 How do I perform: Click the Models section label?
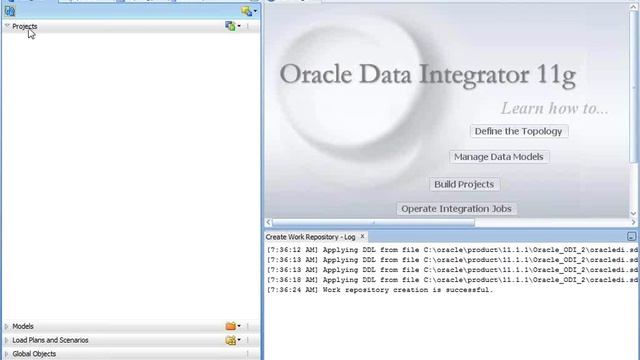[x=23, y=327]
